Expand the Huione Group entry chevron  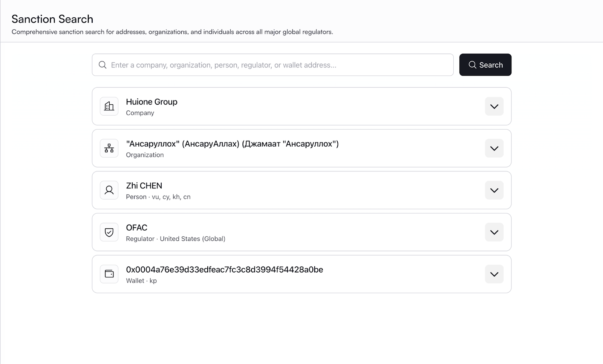494,106
